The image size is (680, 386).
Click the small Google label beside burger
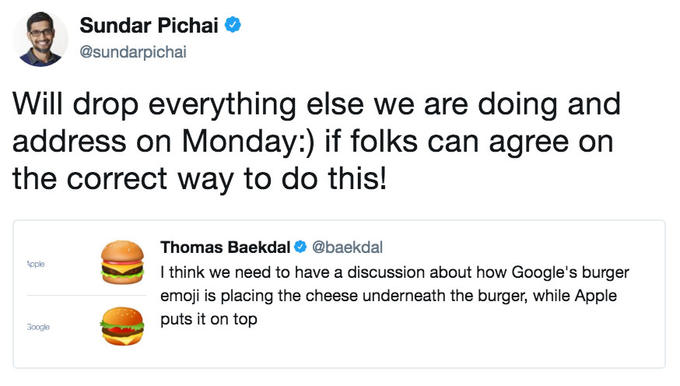tap(38, 327)
